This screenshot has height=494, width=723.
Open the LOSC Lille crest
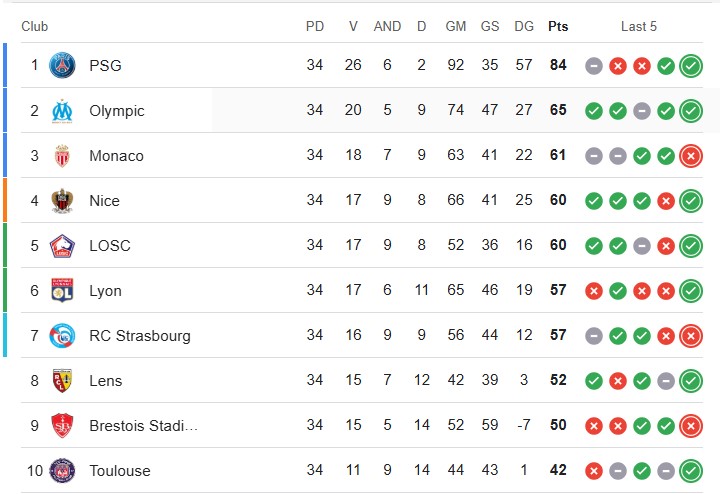(x=62, y=246)
